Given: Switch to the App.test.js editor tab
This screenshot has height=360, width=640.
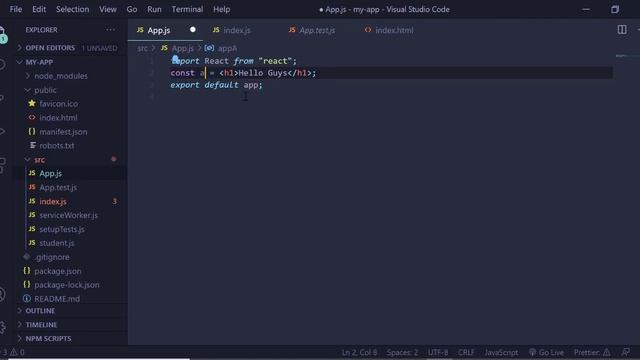Looking at the screenshot, I should tap(317, 30).
